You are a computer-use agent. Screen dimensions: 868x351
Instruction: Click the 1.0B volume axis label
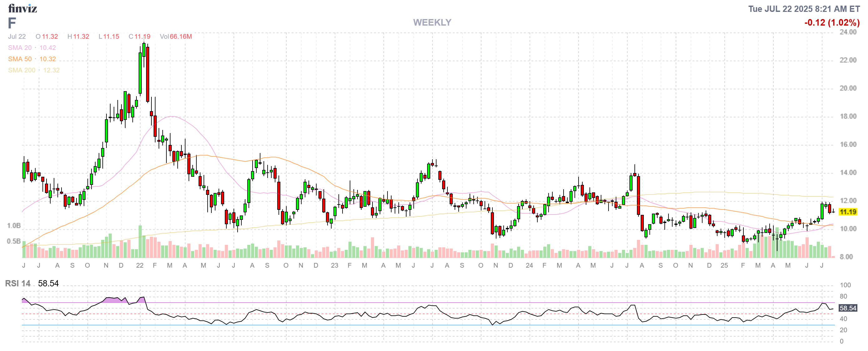click(x=14, y=225)
